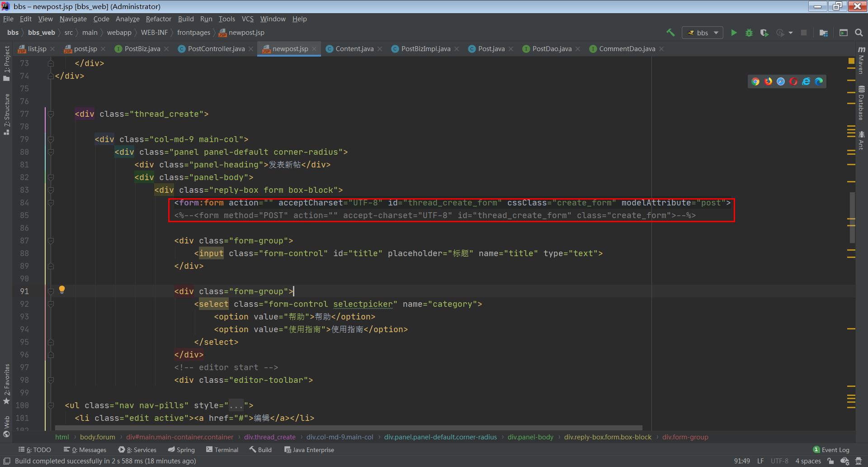Screen dimensions: 868x467
Task: Collapse code fold at line 87
Action: coord(51,241)
